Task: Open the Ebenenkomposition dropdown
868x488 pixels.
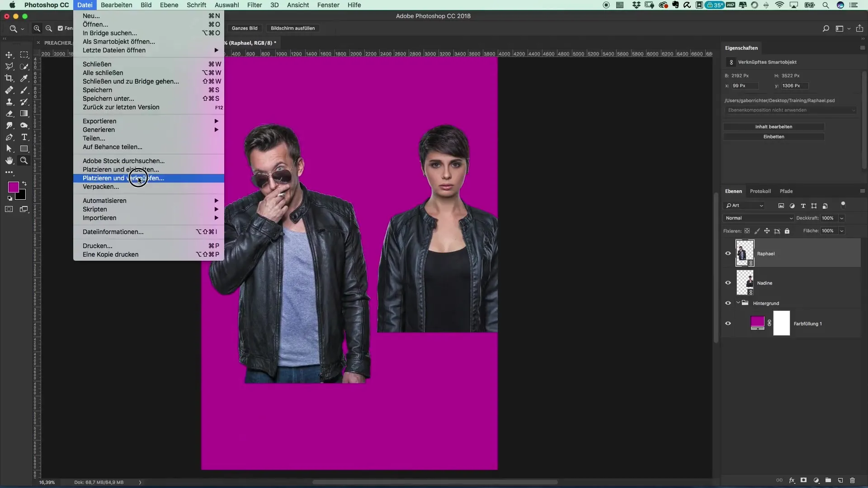Action: pos(790,110)
